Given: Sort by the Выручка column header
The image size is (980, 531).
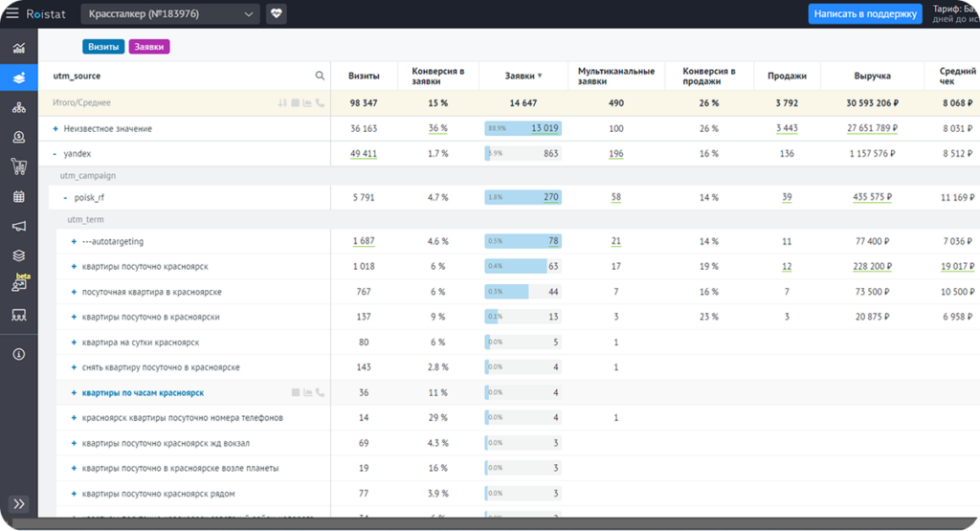Looking at the screenshot, I should (x=872, y=76).
